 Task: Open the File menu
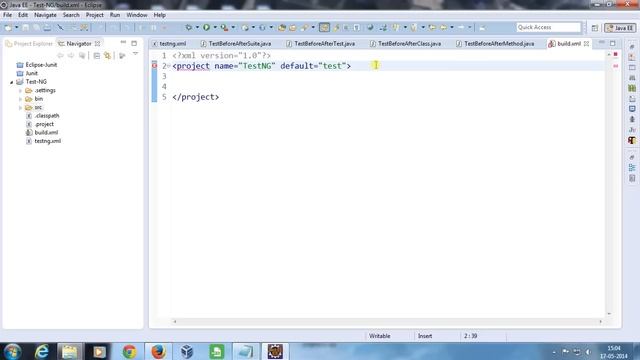(7, 15)
